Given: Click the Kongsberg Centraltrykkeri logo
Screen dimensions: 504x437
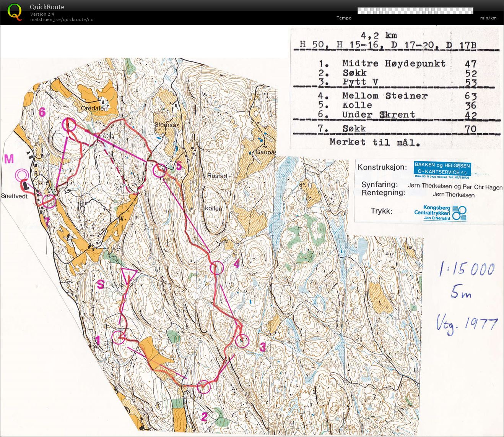Looking at the screenshot, I should pos(440,213).
